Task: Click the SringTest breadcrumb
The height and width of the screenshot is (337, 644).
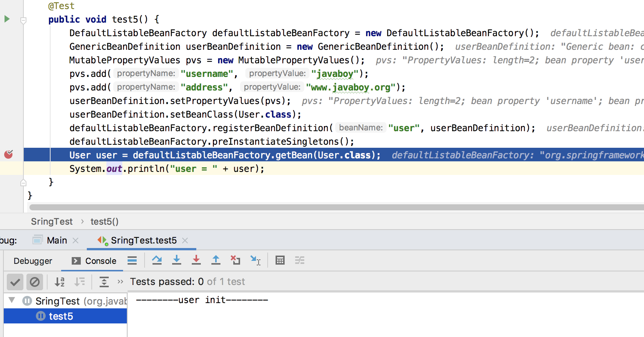Action: (x=52, y=222)
